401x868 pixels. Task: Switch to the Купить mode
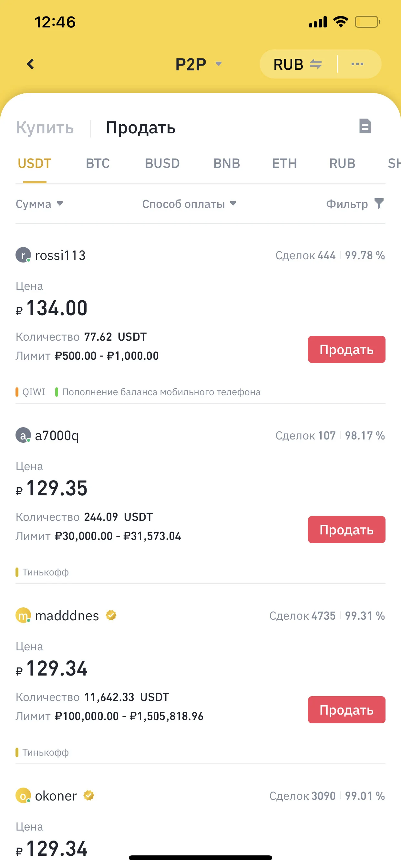point(45,128)
